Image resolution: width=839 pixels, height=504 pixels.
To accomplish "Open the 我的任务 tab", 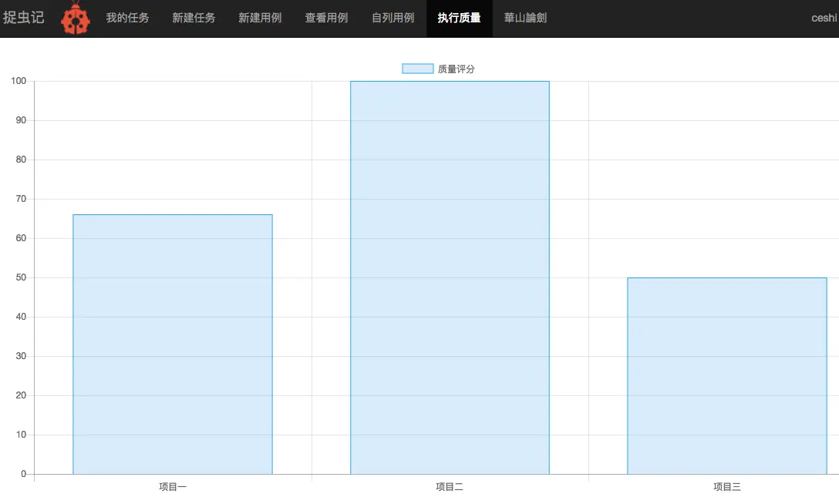I will point(127,18).
